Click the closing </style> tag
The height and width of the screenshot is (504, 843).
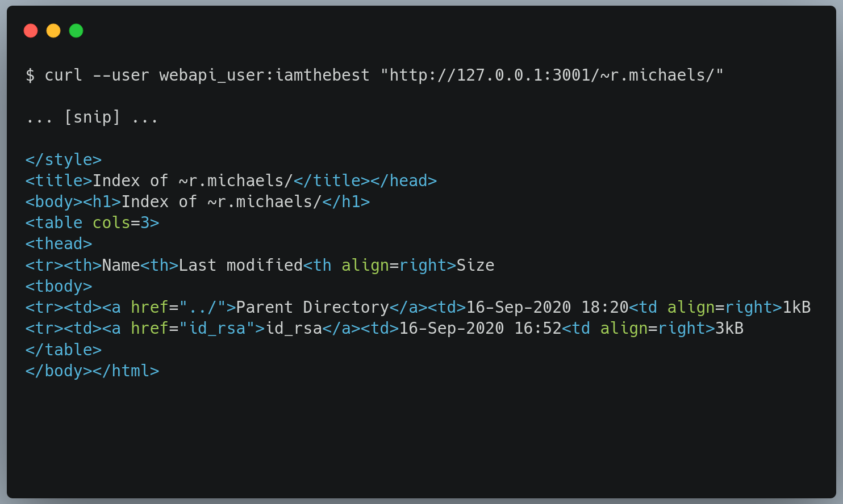(64, 160)
